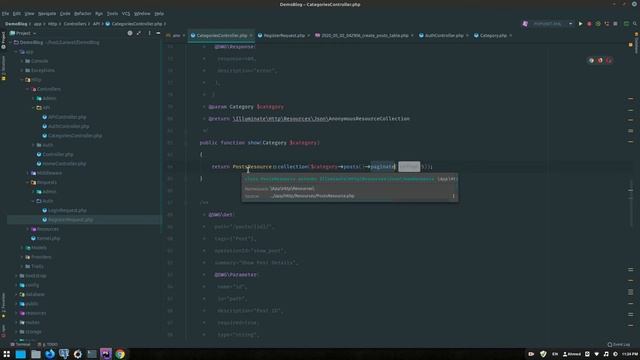640x360 pixels.
Task: Open Chrome from taskbar
Action: (120, 354)
